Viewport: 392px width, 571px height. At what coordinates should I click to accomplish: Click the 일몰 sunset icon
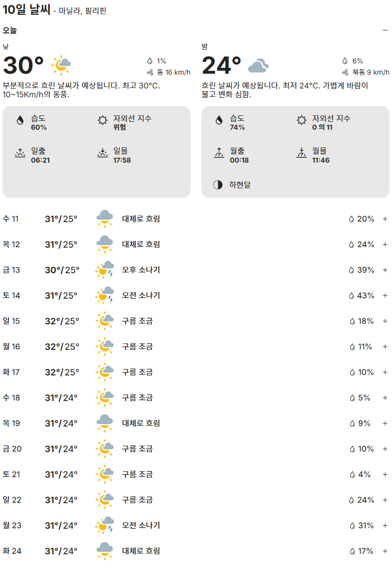(x=102, y=153)
